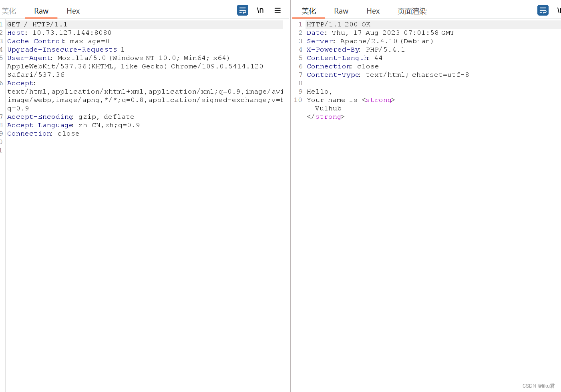Viewport: 561px width, 392px height.
Task: Click the Content-Type text/html header
Action: point(388,75)
